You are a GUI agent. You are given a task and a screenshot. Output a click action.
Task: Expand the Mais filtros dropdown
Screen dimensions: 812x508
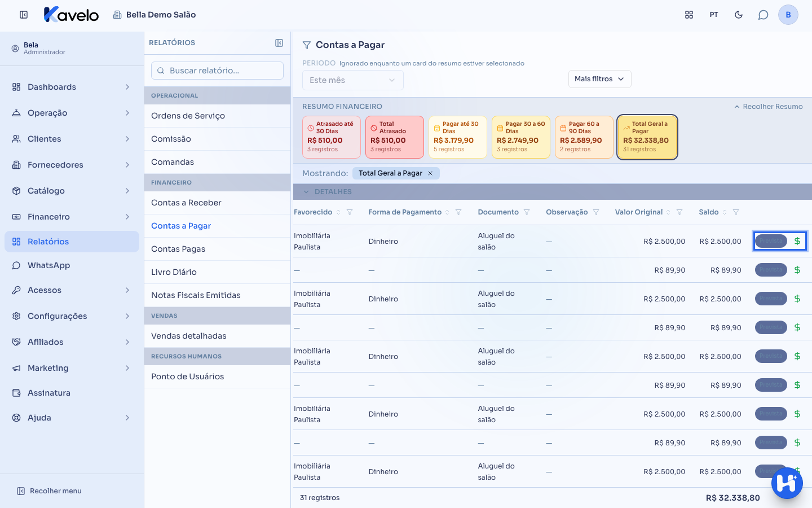coord(599,79)
